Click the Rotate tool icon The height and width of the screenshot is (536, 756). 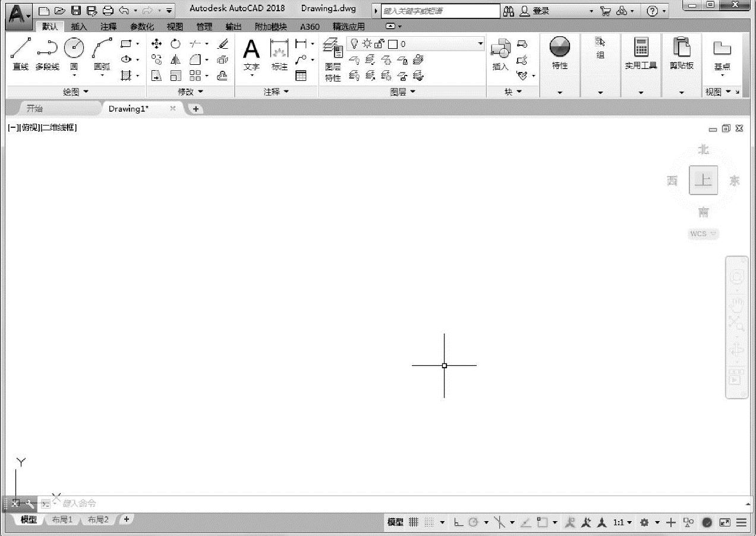point(175,44)
